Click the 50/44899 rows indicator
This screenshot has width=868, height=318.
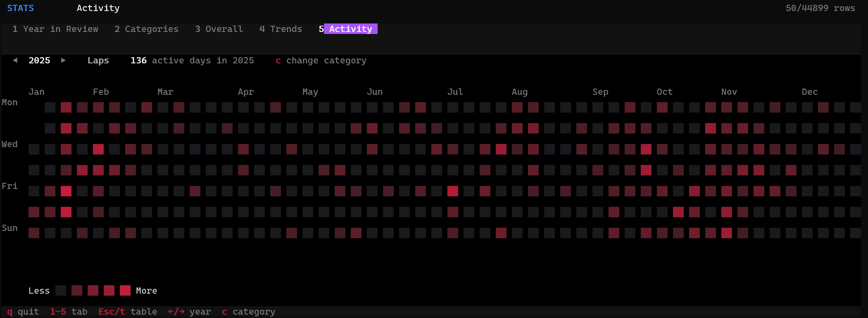pyautogui.click(x=821, y=8)
